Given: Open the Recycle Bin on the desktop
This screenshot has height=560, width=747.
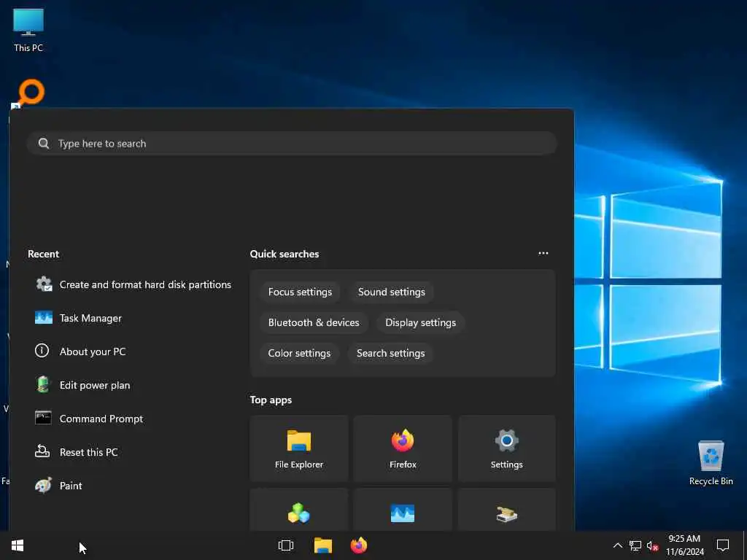Looking at the screenshot, I should (x=711, y=462).
